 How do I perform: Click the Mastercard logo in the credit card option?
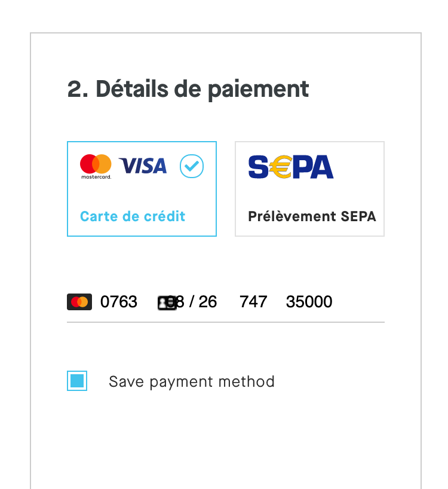[96, 164]
